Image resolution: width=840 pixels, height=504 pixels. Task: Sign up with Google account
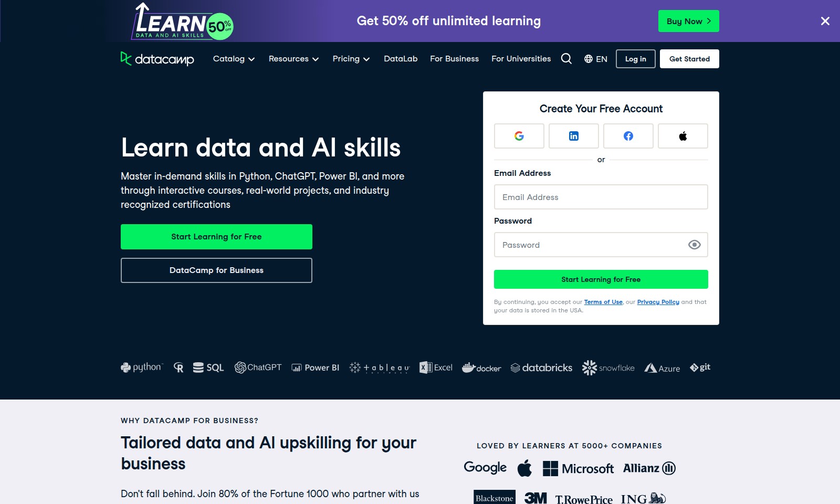point(519,135)
